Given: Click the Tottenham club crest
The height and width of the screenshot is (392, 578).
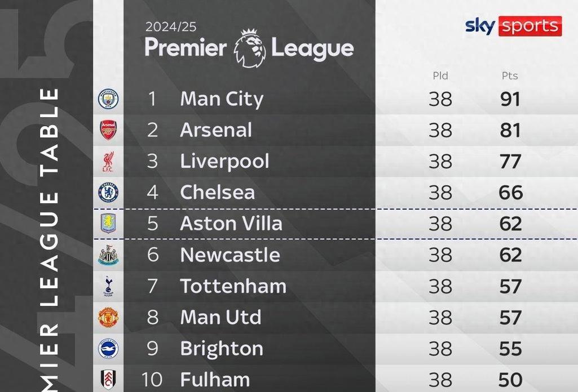Looking at the screenshot, I should pyautogui.click(x=108, y=286).
